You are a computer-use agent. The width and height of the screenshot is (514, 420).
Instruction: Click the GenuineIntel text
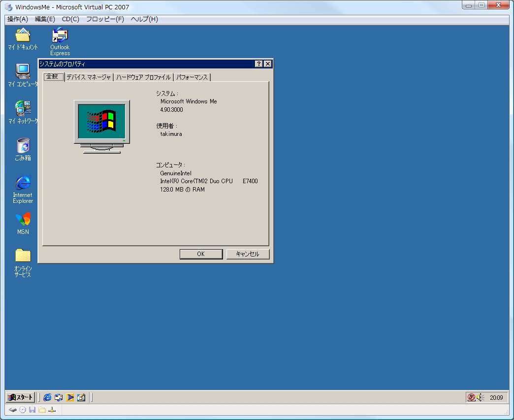click(176, 173)
